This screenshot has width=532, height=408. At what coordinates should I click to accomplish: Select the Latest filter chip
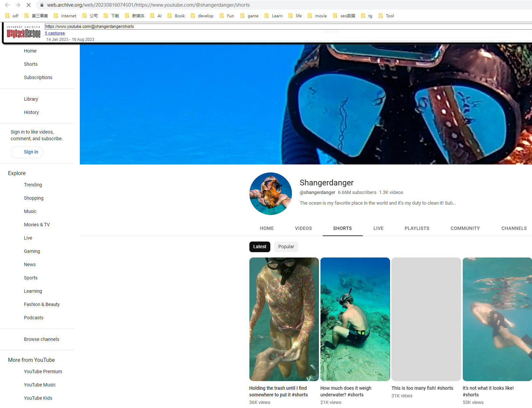point(260,247)
